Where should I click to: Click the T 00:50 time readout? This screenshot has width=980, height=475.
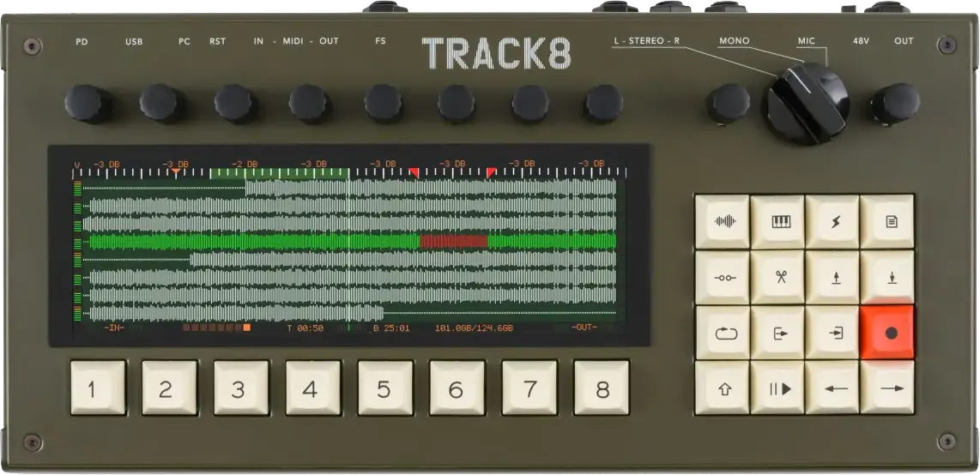(x=305, y=328)
